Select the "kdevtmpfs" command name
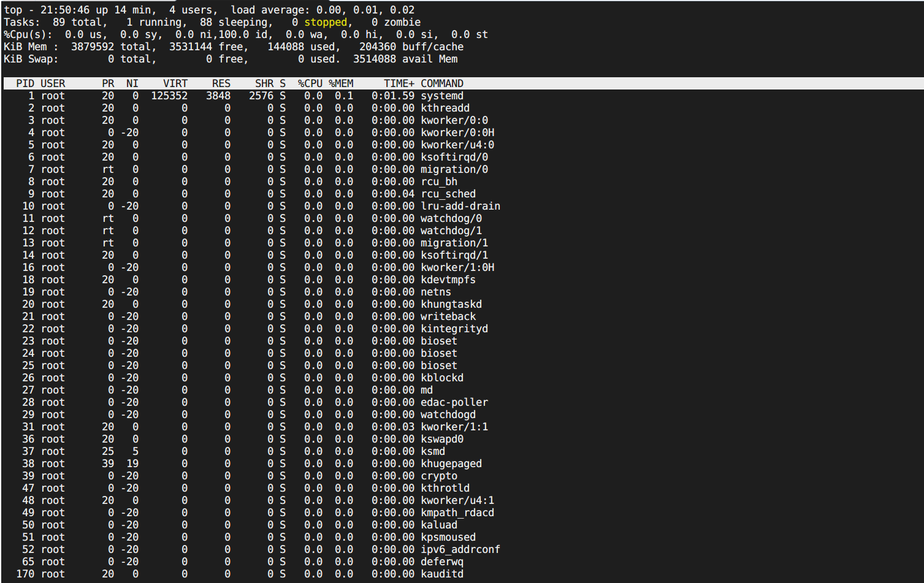Image resolution: width=924 pixels, height=583 pixels. pos(448,280)
